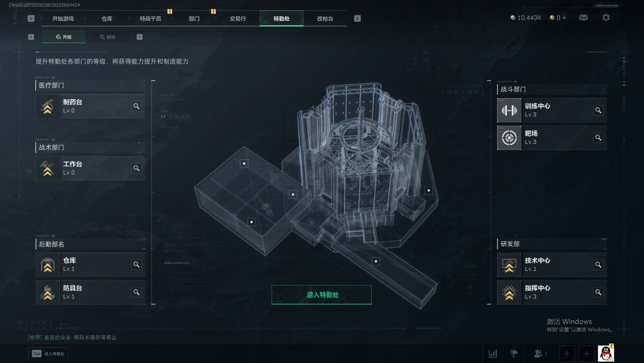This screenshot has height=363, width=644.
Task: Open the 交易行 tab
Action: pos(238,18)
